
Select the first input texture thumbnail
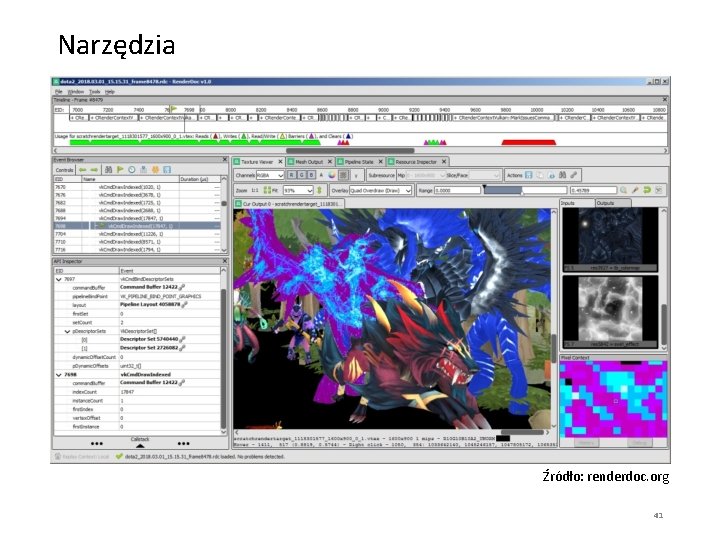tap(610, 239)
